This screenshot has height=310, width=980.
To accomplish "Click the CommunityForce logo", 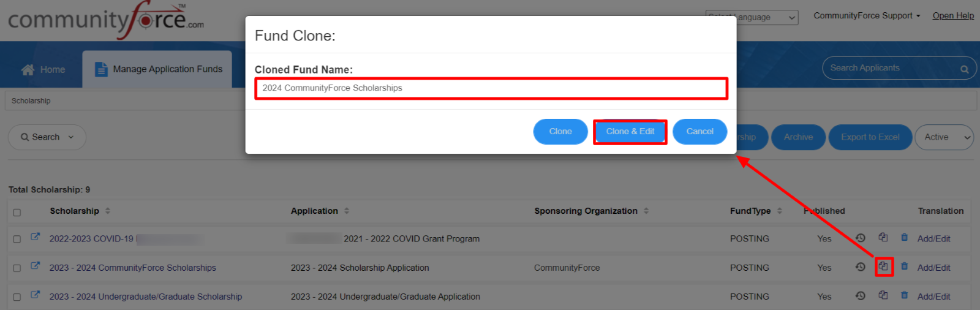I will point(105,20).
